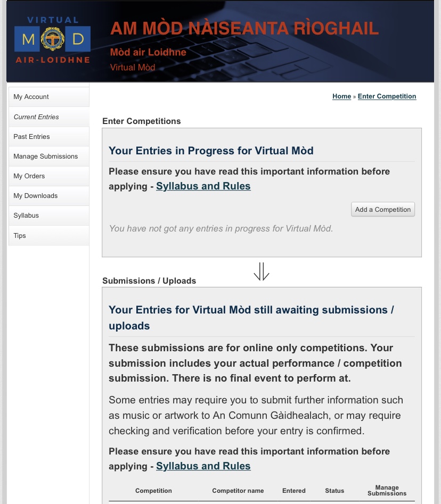Open Manage Submissions in the sidebar menu

[x=49, y=156]
